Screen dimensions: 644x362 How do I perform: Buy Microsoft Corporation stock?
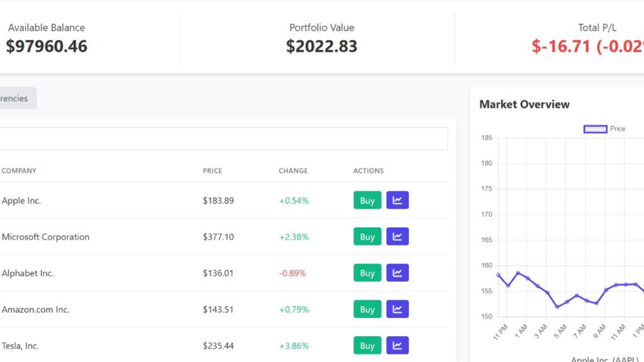(367, 236)
